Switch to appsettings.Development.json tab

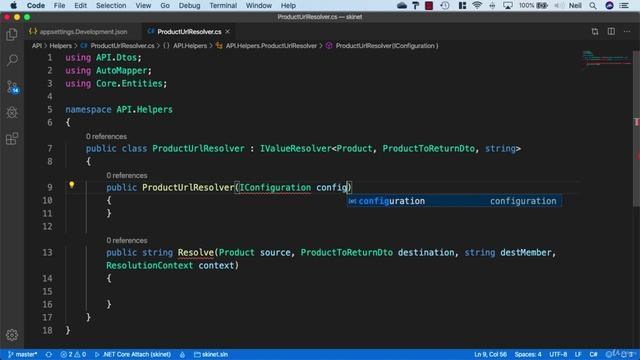pyautogui.click(x=78, y=31)
